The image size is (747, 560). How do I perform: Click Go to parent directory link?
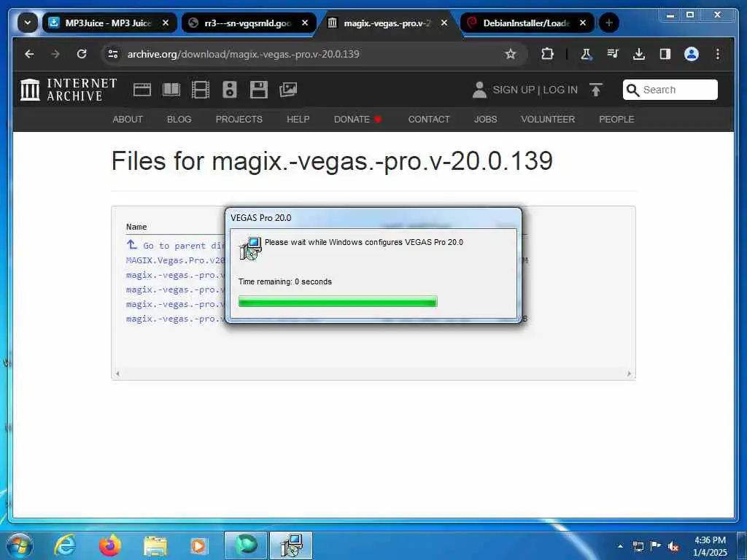tap(175, 246)
